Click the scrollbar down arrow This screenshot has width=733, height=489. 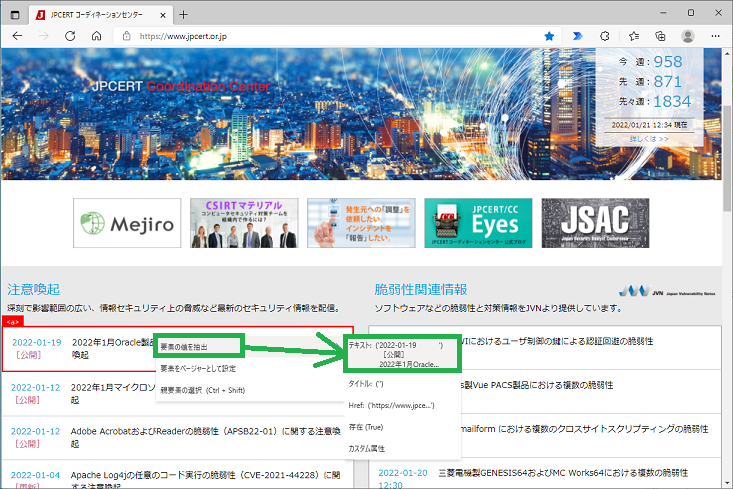click(727, 484)
